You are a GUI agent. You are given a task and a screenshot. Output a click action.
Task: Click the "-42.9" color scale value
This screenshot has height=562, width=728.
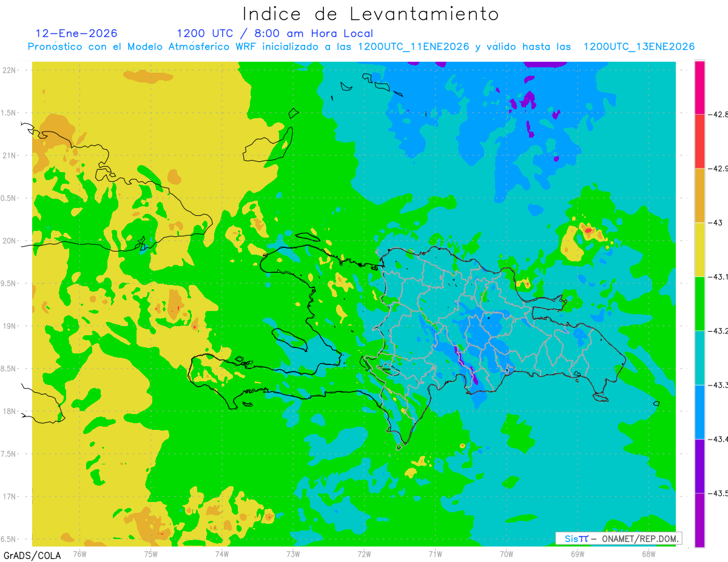[x=718, y=169]
